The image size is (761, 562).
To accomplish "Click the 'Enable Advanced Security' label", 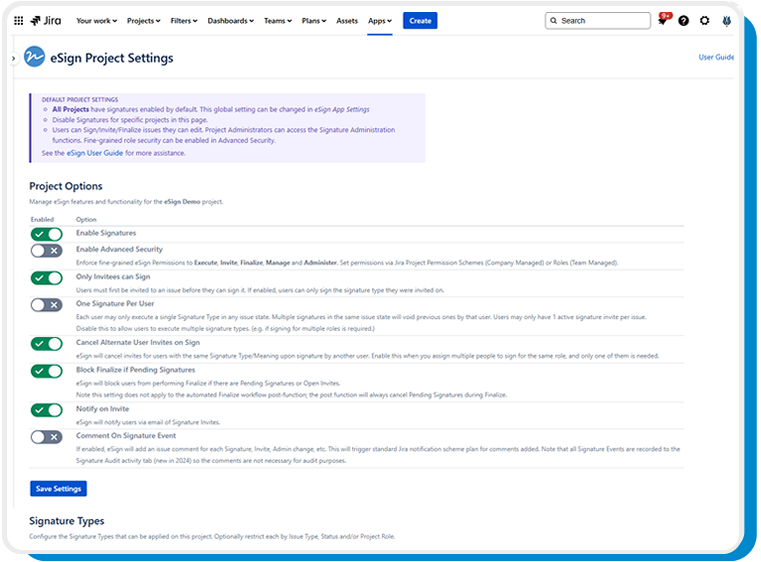I will point(119,249).
